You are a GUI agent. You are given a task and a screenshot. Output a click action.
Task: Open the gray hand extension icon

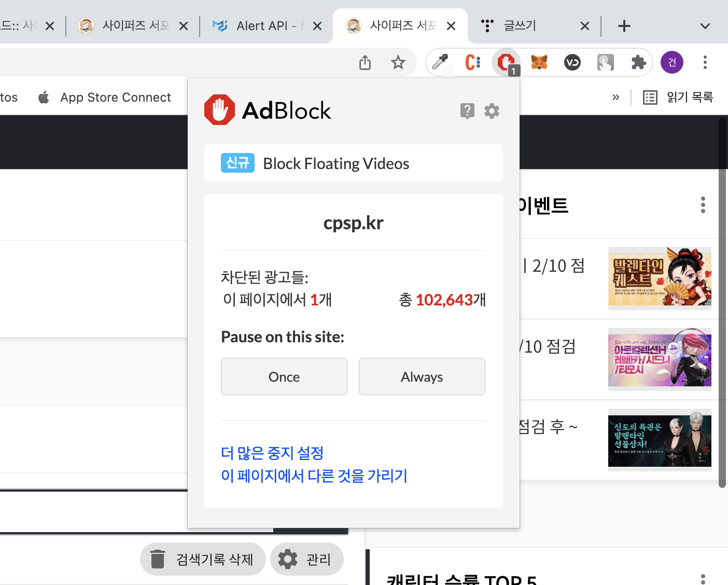click(x=606, y=62)
